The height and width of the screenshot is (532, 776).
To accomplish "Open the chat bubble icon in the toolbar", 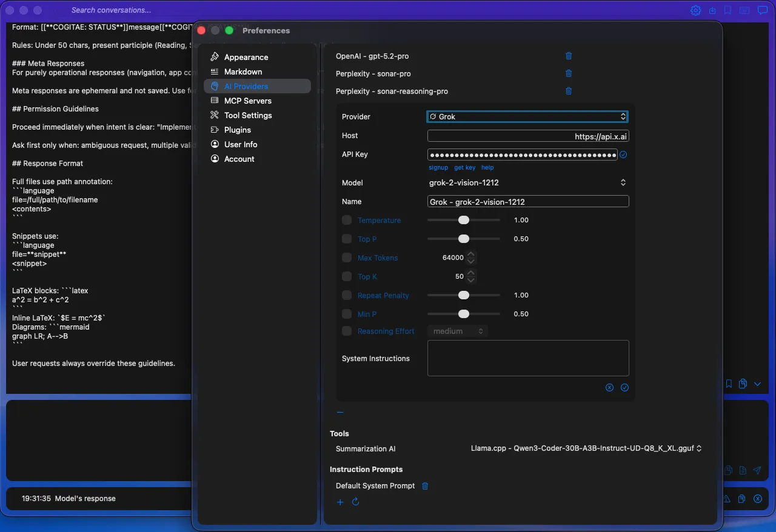I will (x=762, y=10).
